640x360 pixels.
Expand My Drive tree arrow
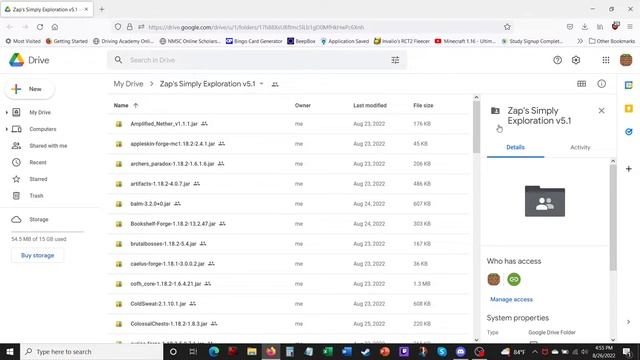[7, 112]
